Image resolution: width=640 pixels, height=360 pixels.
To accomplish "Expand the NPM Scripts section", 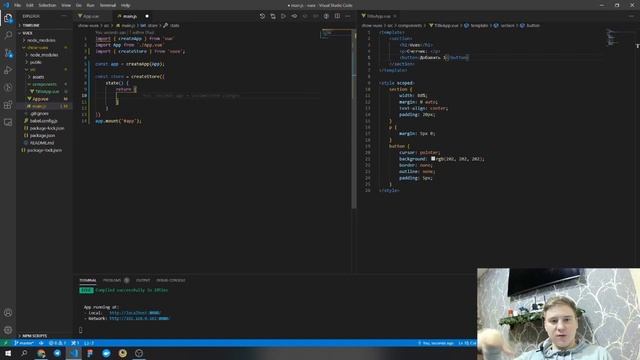I will click(44, 336).
